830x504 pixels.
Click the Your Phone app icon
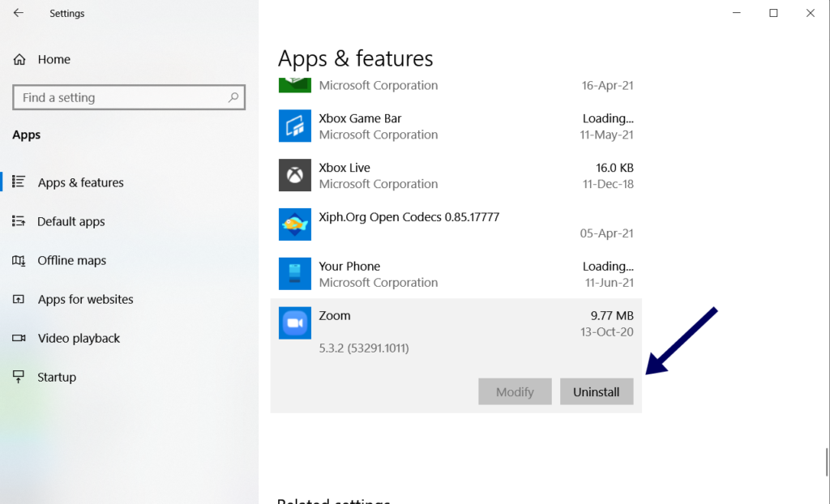tap(294, 273)
